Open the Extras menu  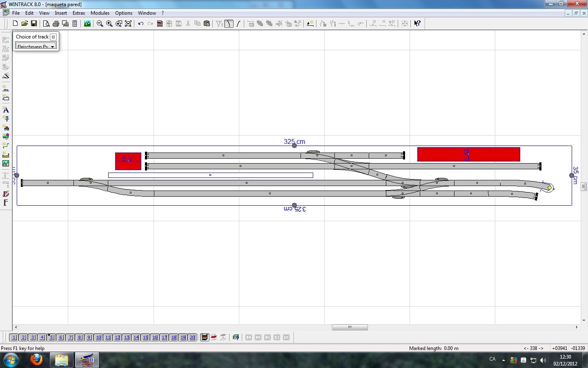pos(79,13)
